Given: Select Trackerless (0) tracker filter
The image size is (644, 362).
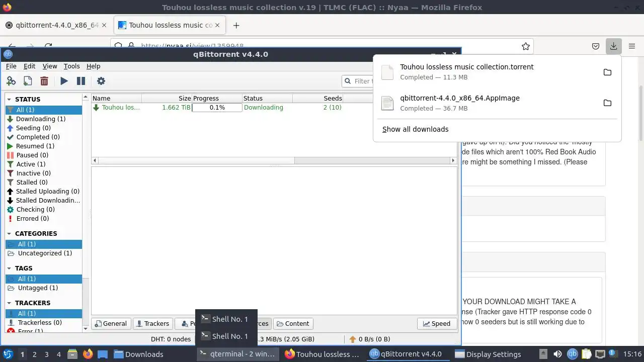Looking at the screenshot, I should 44,322.
